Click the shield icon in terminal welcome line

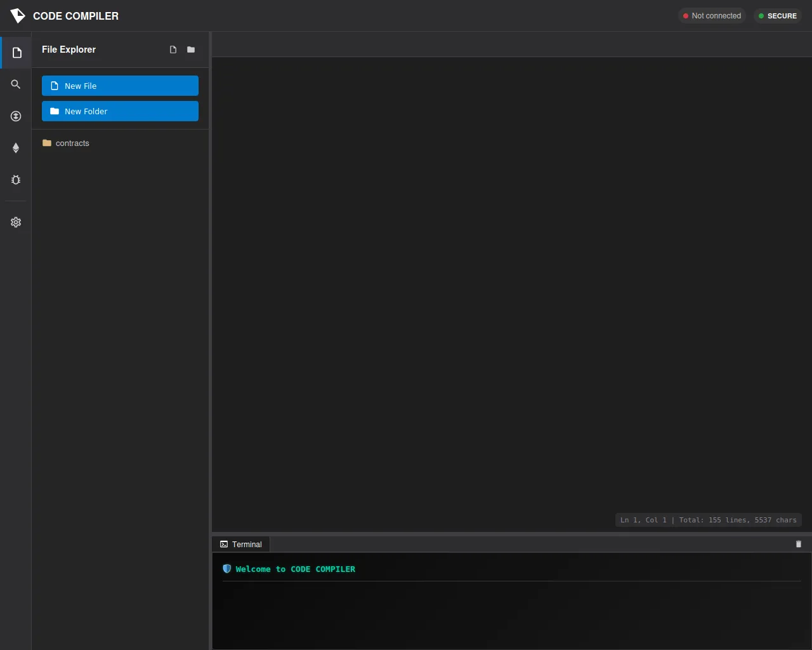tap(227, 569)
